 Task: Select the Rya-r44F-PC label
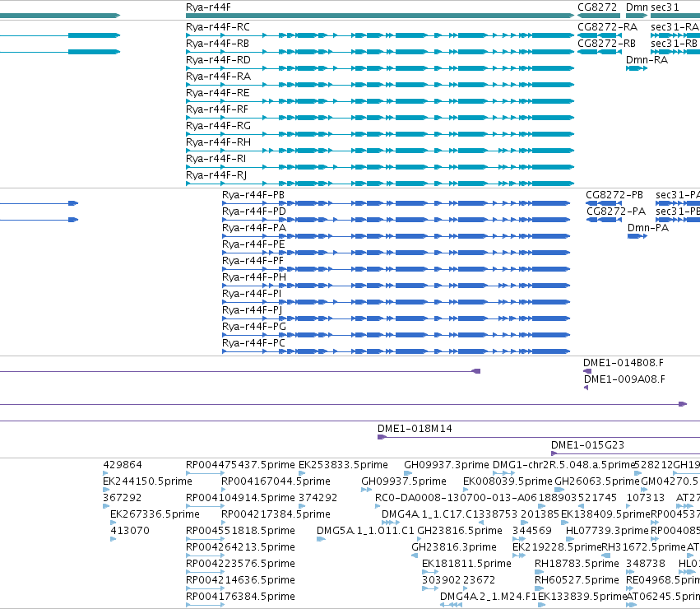pos(253,344)
